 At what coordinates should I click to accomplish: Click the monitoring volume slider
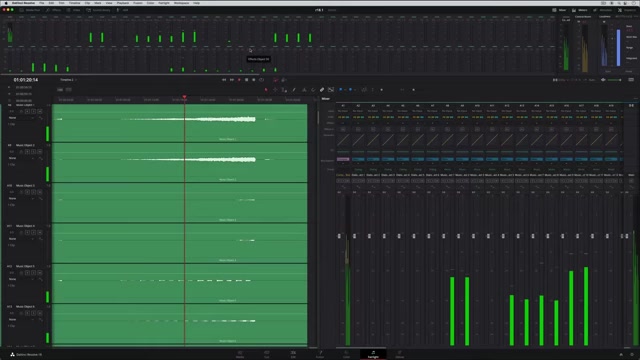point(615,80)
